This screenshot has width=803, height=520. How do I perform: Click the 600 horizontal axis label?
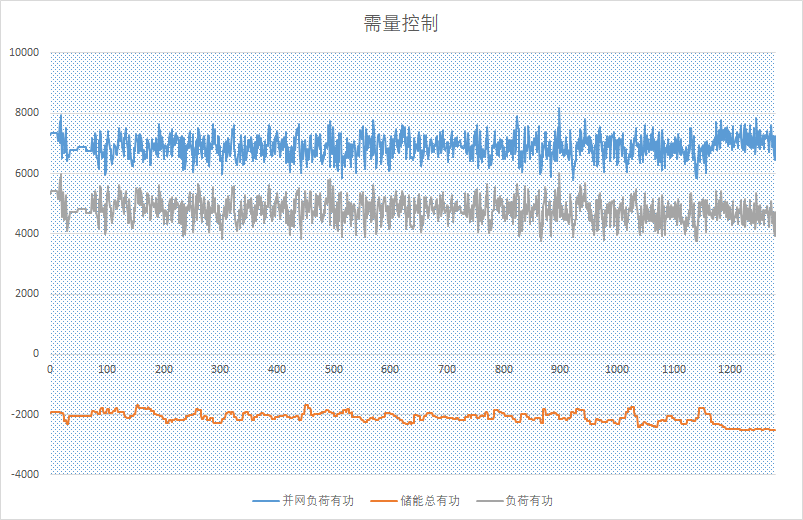coord(390,369)
